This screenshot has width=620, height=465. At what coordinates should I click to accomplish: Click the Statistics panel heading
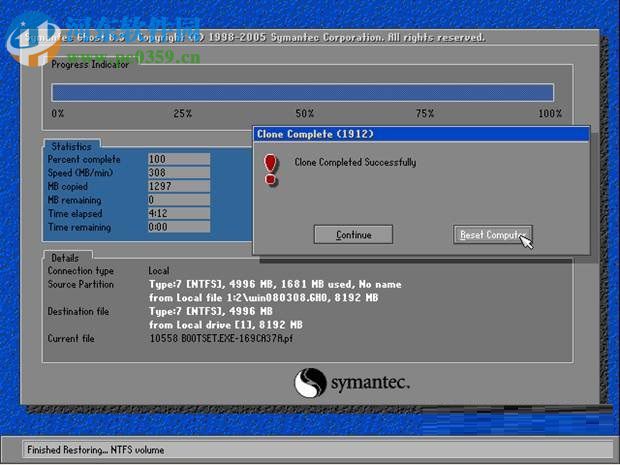point(71,147)
